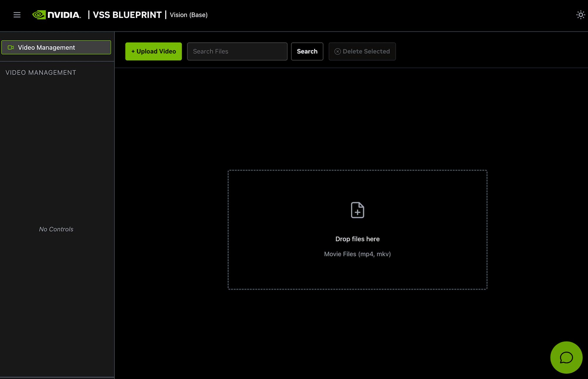Screen dimensions: 588x379
Task: Click the "Drop files here" text
Action: [x=358, y=239]
